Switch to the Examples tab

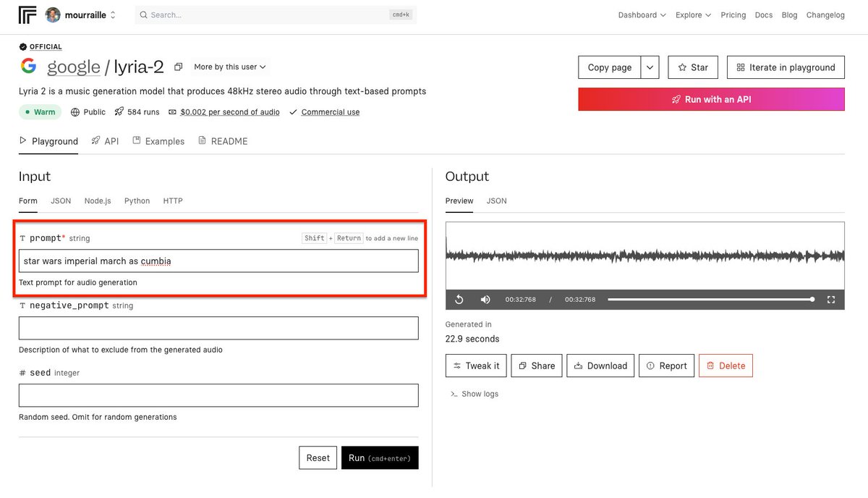pos(158,141)
